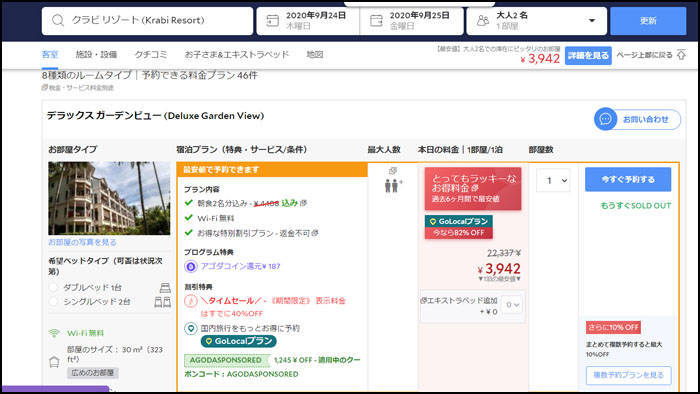700x394 pixels.
Task: Open the check-out calendar icon
Action: pyautogui.click(x=376, y=21)
